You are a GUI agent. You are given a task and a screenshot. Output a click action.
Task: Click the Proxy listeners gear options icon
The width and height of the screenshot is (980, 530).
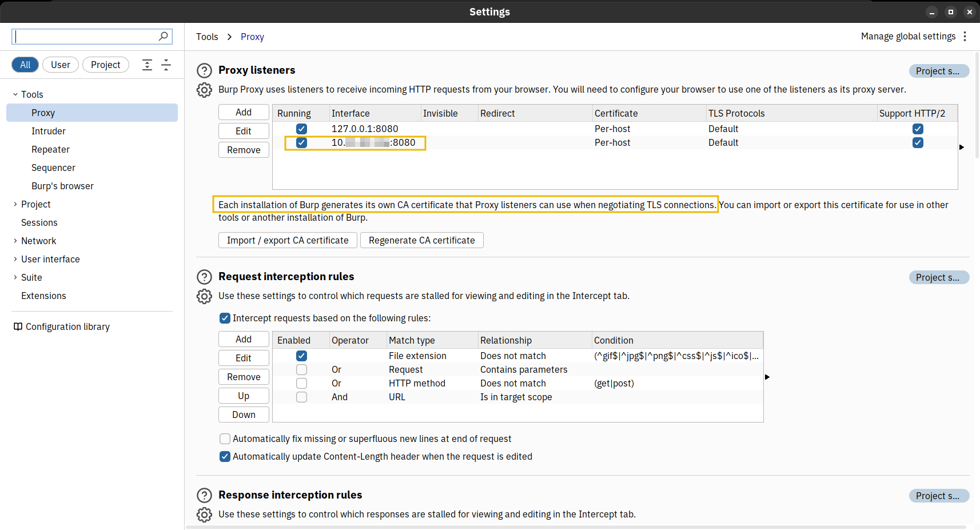pos(204,90)
